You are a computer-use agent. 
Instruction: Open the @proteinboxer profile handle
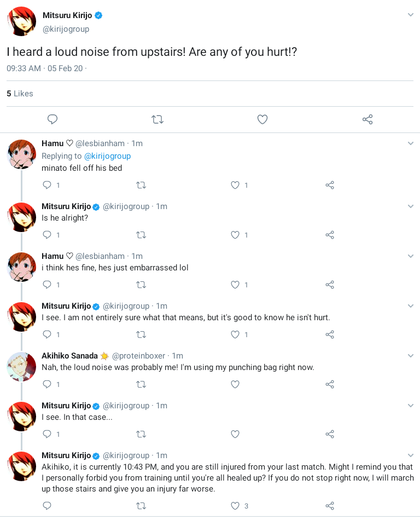[139, 356]
